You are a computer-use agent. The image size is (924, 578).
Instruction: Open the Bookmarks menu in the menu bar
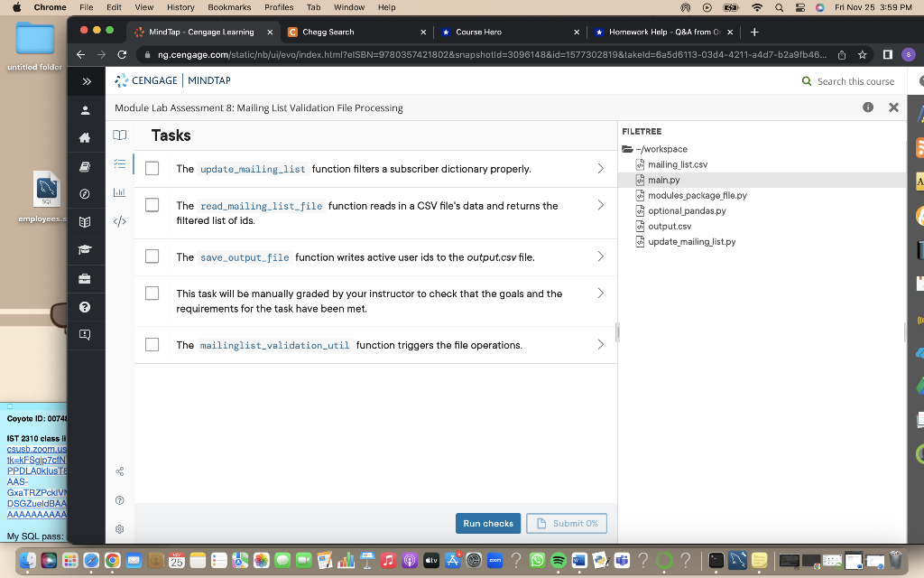(229, 6)
